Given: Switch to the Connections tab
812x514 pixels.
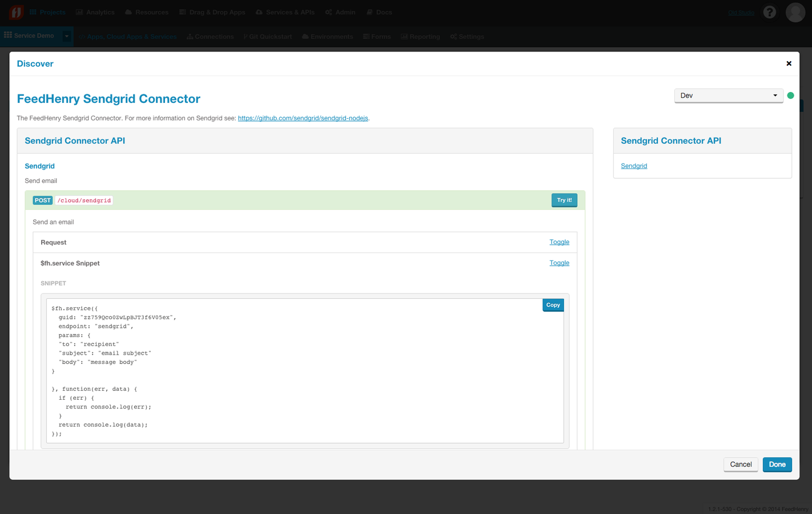Looking at the screenshot, I should click(210, 37).
